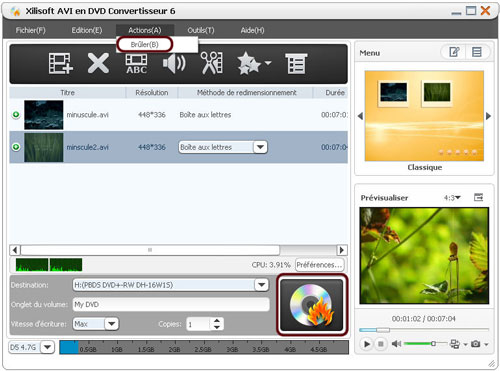Click the Onglet du volume text field
The height and width of the screenshot is (371, 500).
click(171, 304)
